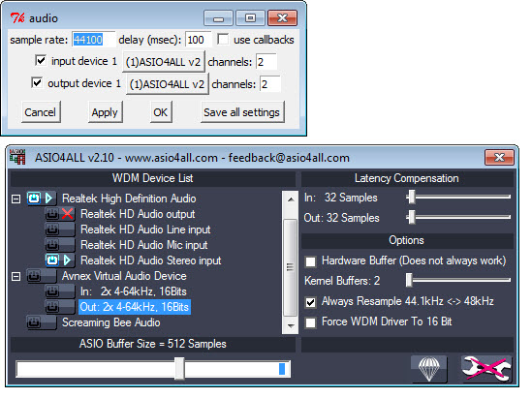532x398 pixels.
Task: Uncheck output device 1 checkbox
Action: [37, 82]
